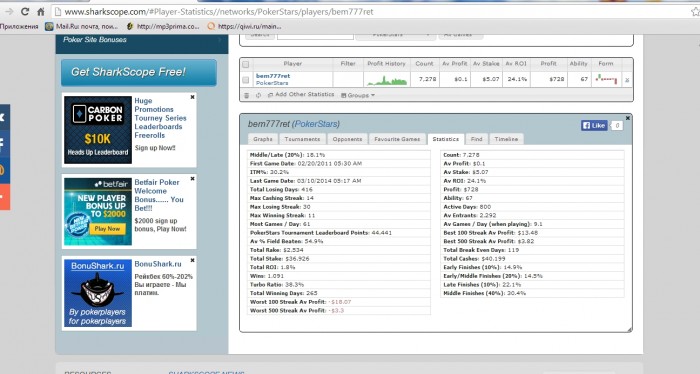Switch to the Timeline tab
Image resolution: width=700 pixels, height=374 pixels.
506,139
